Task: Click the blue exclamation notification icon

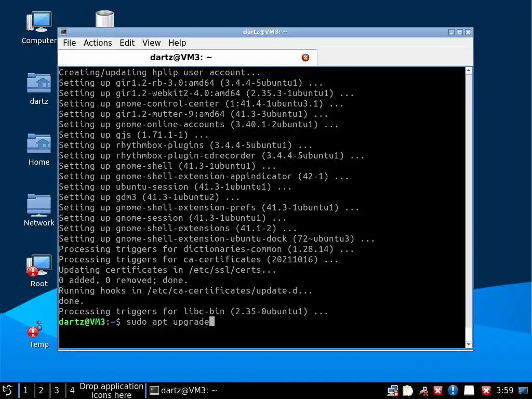Action: tap(453, 391)
